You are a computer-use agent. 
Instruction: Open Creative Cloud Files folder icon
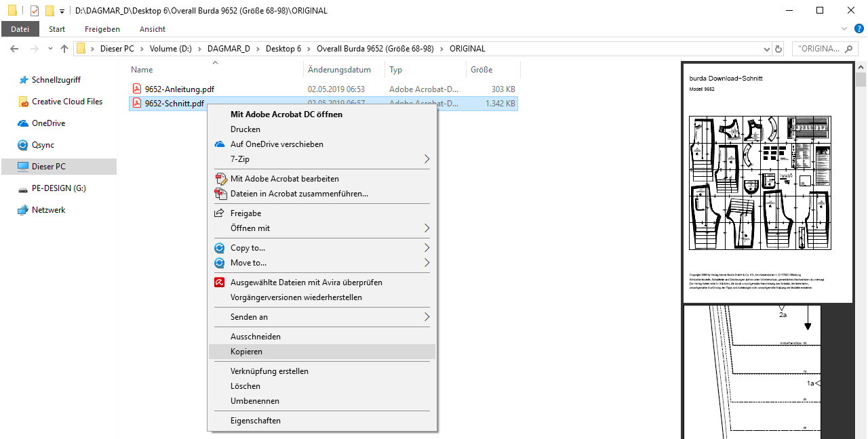[x=22, y=102]
